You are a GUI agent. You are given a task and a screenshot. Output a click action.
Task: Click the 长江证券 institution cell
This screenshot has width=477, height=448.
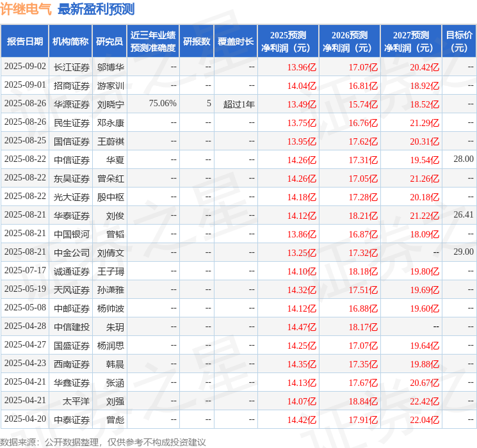point(72,67)
